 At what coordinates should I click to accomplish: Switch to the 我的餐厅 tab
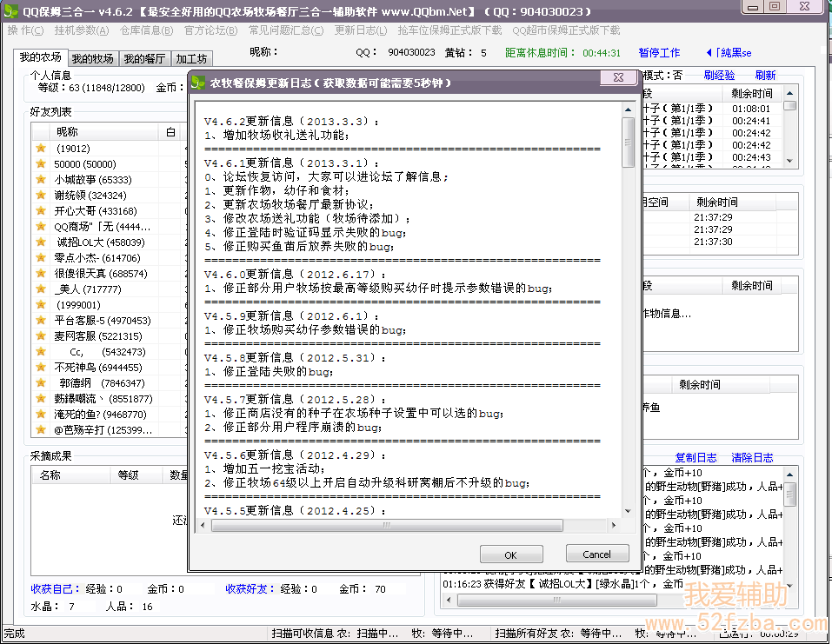pyautogui.click(x=144, y=59)
